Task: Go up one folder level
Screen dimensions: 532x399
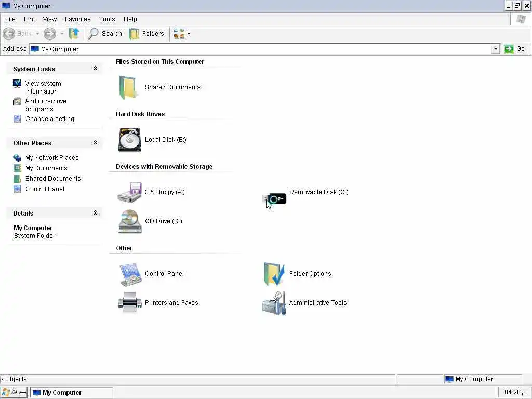Action: coord(74,34)
